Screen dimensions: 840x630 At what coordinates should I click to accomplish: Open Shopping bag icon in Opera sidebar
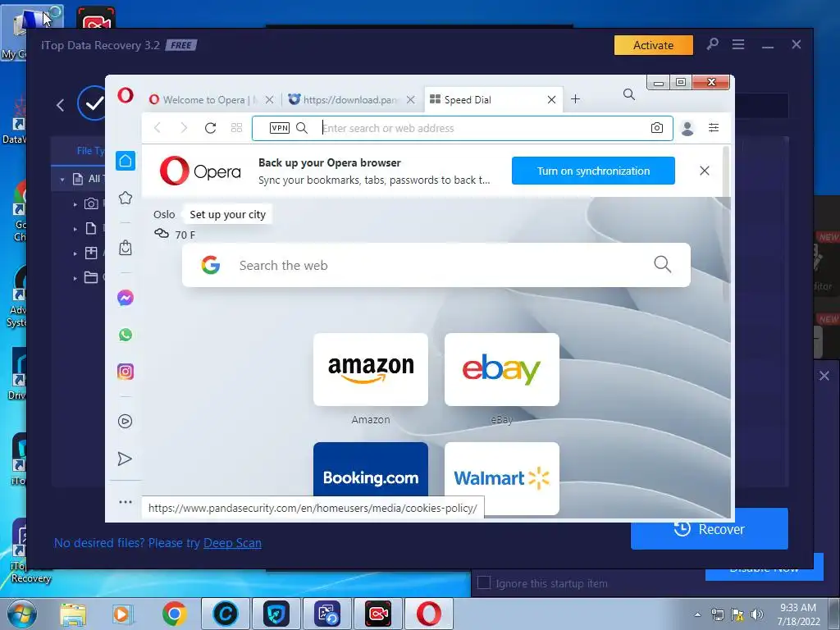coord(126,248)
